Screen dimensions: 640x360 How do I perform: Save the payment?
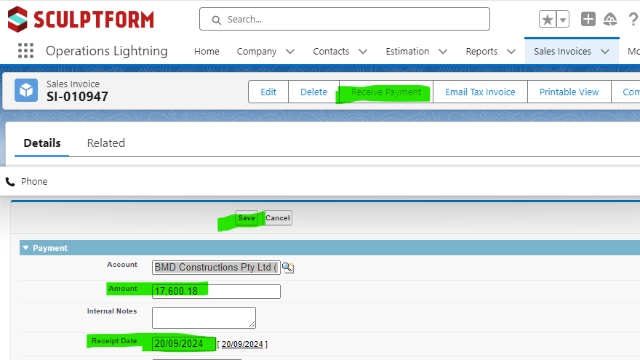pyautogui.click(x=247, y=218)
